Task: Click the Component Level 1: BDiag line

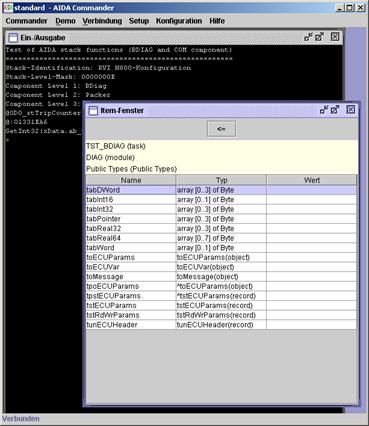Action: coord(56,86)
